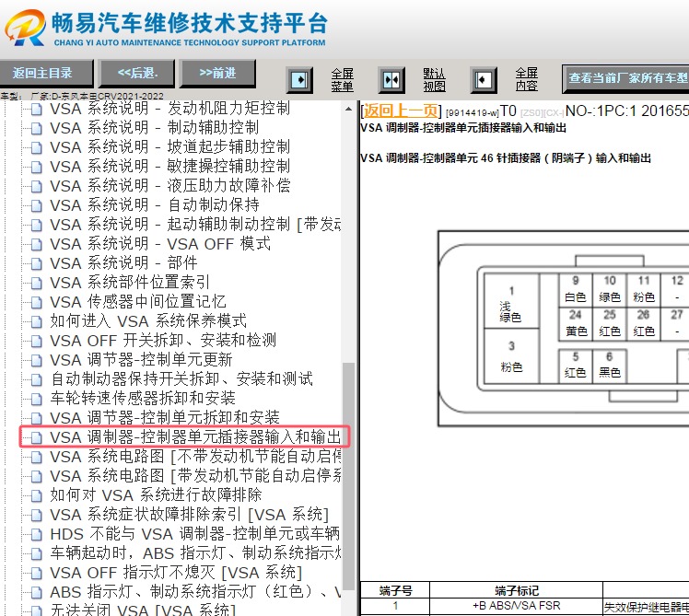The height and width of the screenshot is (616, 689).
Task: Click the default view split icon
Action: pyautogui.click(x=391, y=80)
